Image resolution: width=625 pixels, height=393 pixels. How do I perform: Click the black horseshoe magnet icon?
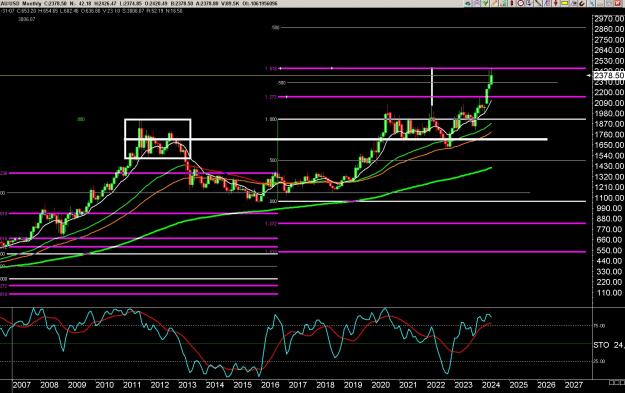[x=582, y=3]
